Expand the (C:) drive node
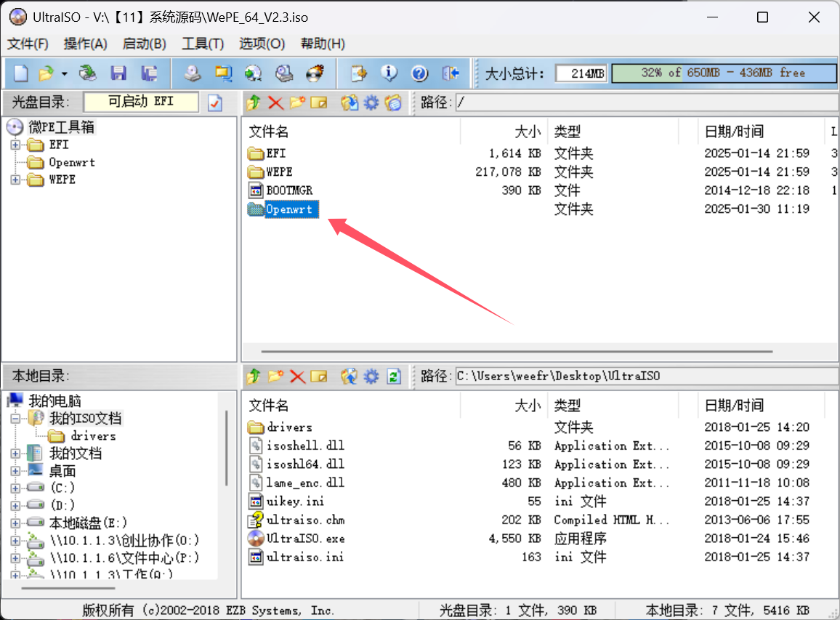This screenshot has height=620, width=840. tap(15, 488)
